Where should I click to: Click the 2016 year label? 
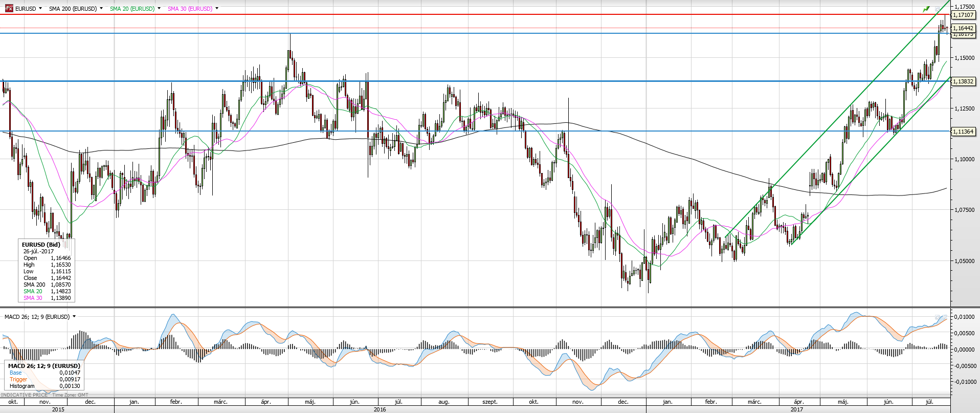point(380,409)
